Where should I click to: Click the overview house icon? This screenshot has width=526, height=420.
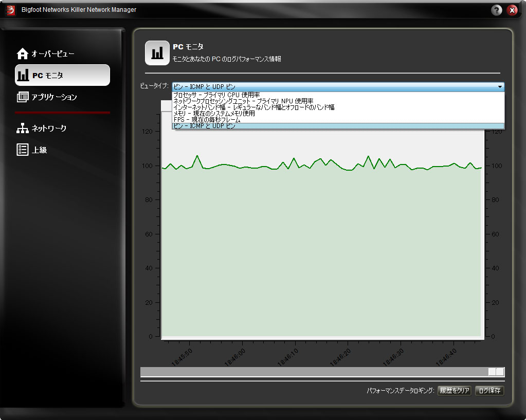pyautogui.click(x=23, y=53)
